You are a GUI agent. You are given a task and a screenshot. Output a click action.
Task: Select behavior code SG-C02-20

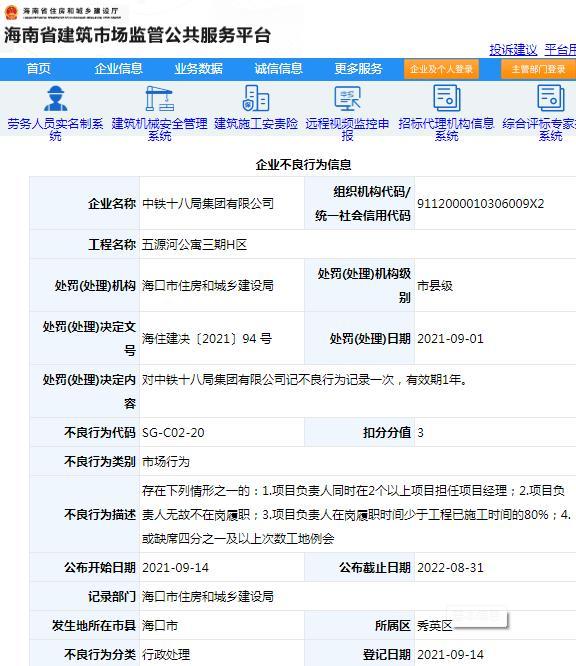(x=173, y=432)
